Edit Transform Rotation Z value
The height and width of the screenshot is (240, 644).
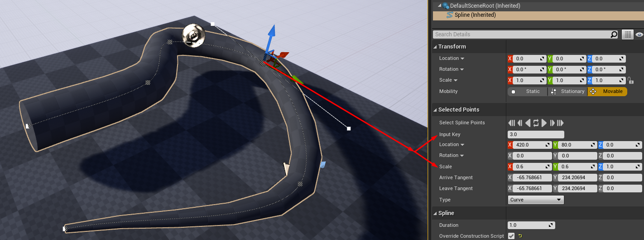pyautogui.click(x=610, y=69)
